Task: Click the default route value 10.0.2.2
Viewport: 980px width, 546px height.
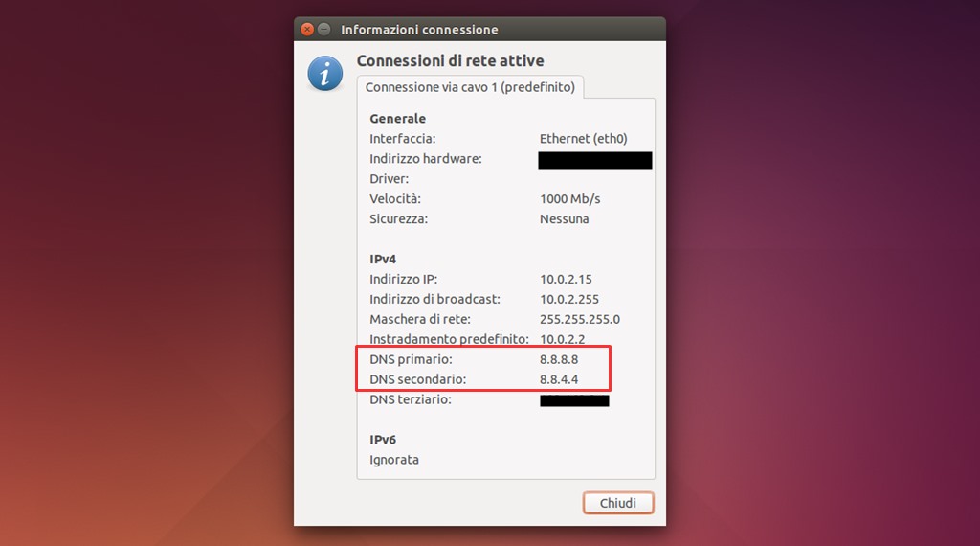Action: [x=562, y=339]
